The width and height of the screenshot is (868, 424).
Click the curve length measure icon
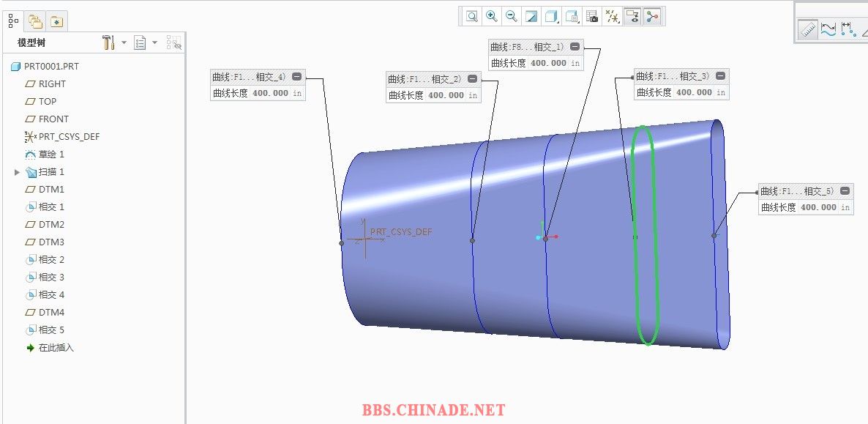(828, 29)
